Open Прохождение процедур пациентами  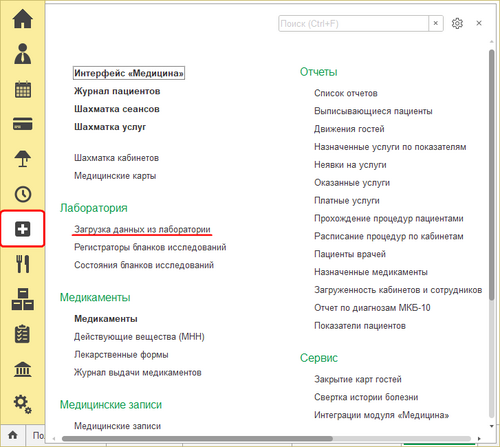(x=389, y=218)
